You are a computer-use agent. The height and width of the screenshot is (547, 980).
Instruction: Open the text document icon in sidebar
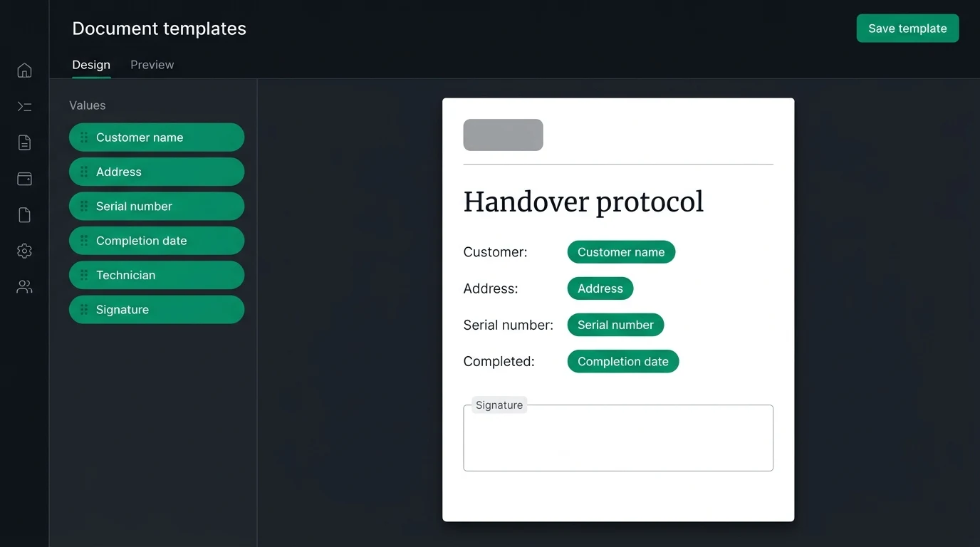coord(24,142)
